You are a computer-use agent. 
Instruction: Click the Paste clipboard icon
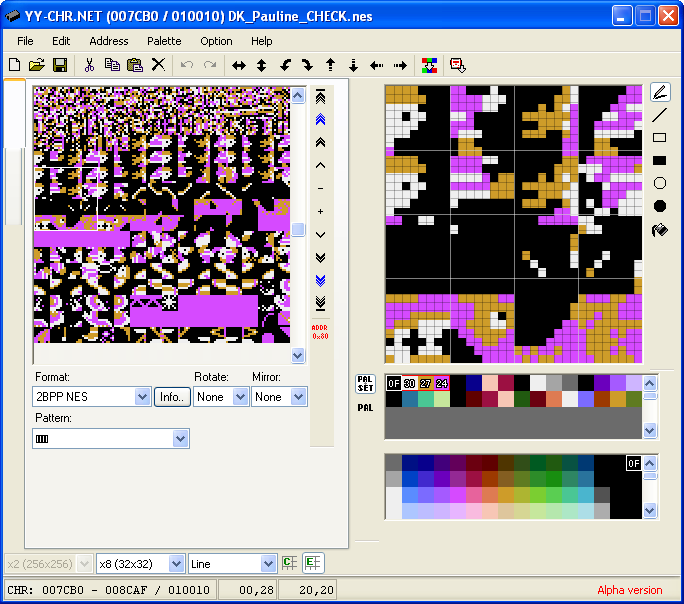(x=135, y=65)
